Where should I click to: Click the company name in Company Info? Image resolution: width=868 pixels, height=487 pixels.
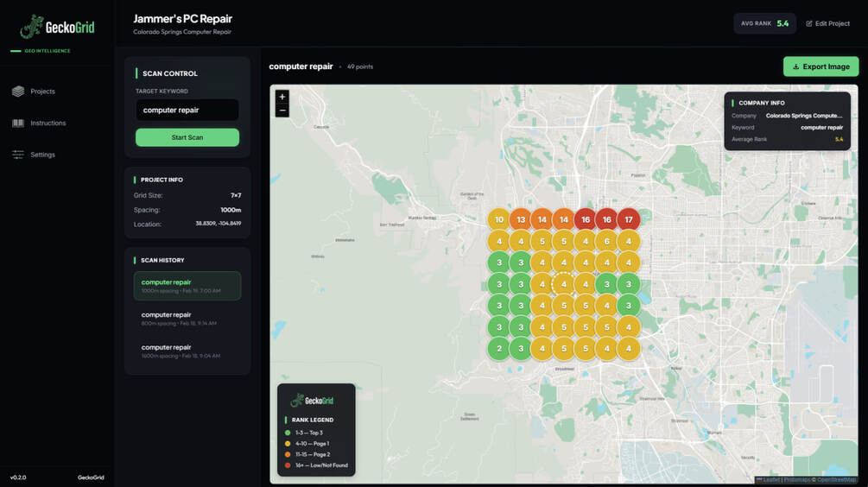tap(804, 116)
